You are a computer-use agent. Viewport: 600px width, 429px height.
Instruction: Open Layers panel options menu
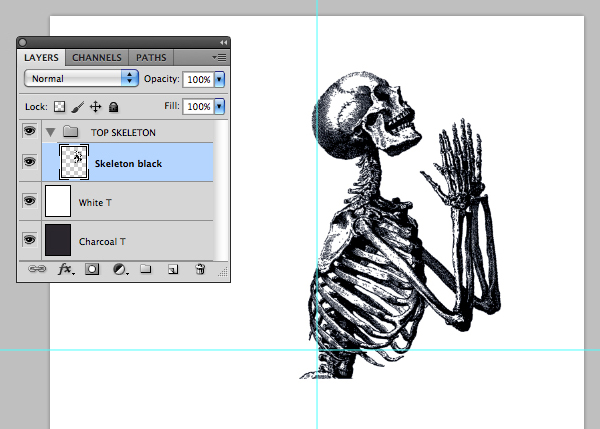coord(220,58)
